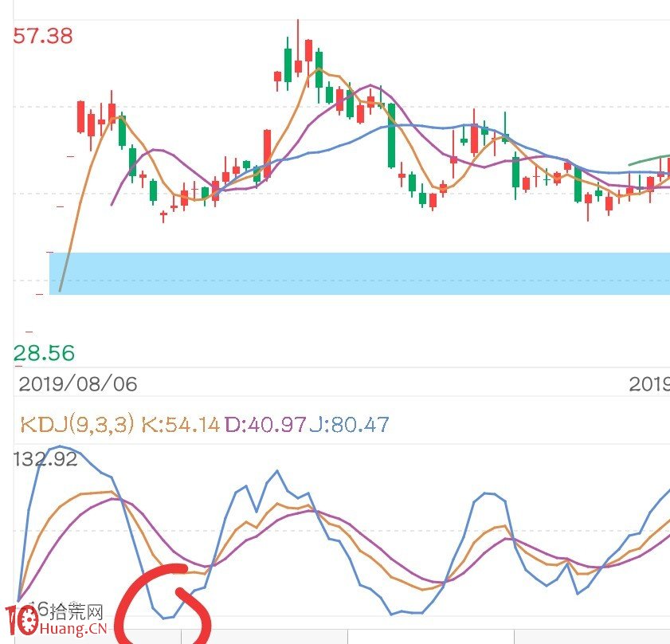
Task: Click the large green candle after the purple peak
Action: click(x=391, y=136)
